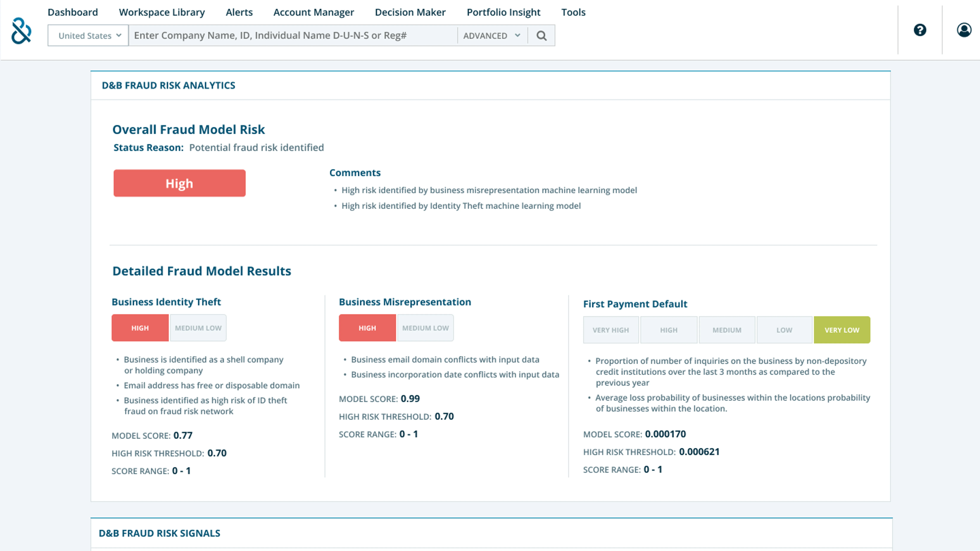Click the business misrepresentation machine learning comment
The height and width of the screenshot is (551, 980).
coord(489,190)
